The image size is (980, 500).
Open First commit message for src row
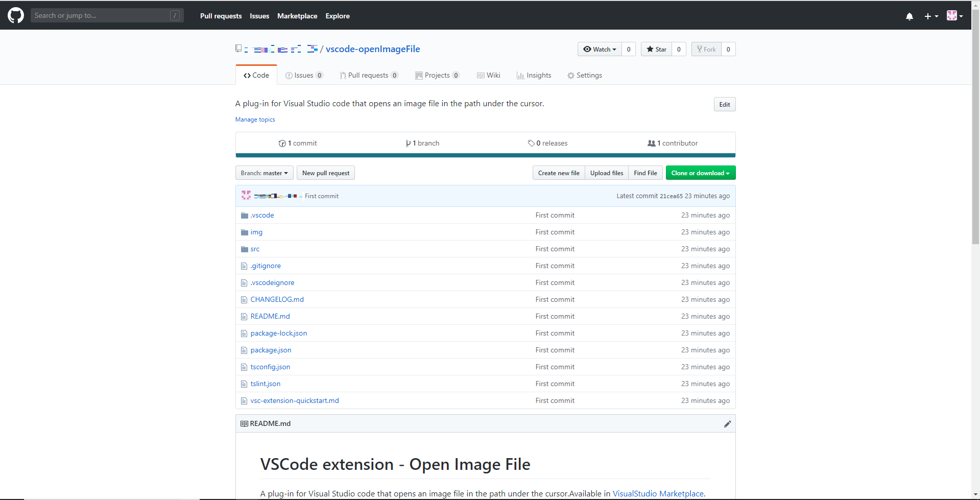click(555, 249)
